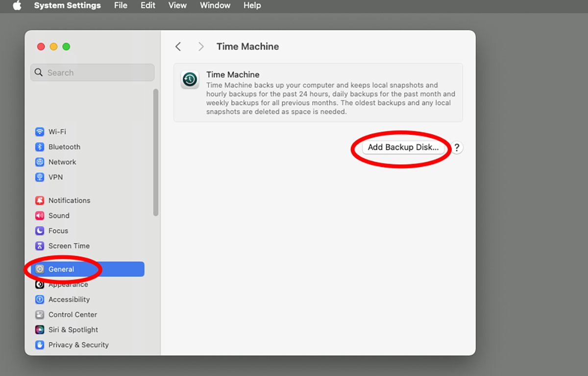Screen dimensions: 588x376
Task: Open the Help menu
Action: 252,5
